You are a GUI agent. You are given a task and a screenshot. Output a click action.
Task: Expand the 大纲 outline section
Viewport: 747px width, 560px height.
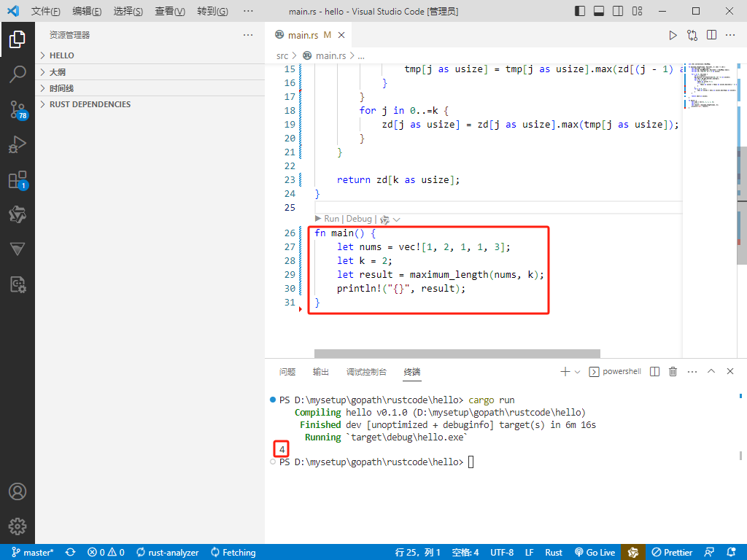(x=150, y=72)
